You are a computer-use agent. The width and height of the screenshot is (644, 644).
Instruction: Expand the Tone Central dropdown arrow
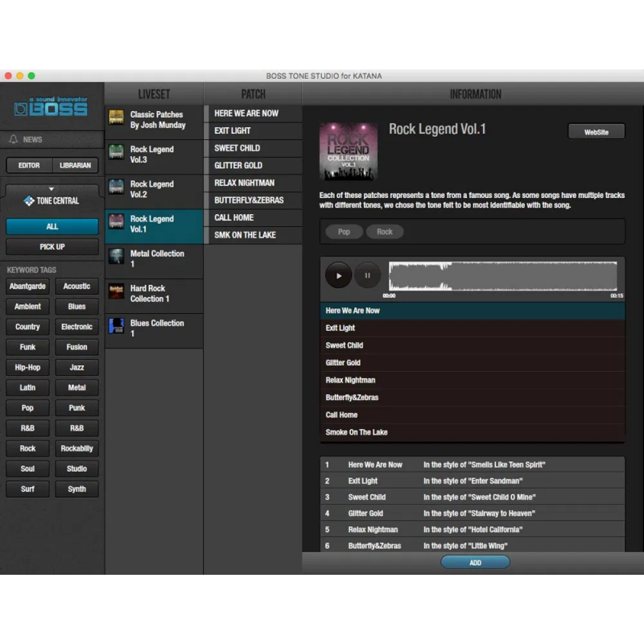[x=52, y=189]
